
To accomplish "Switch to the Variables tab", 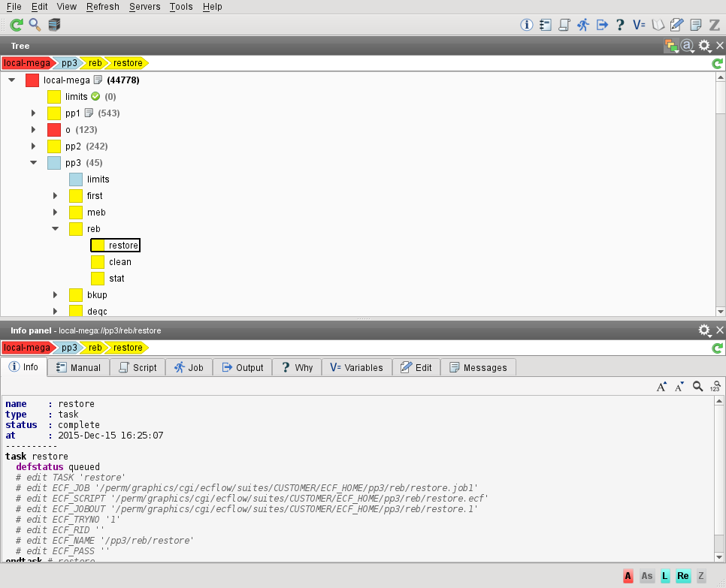I will click(357, 367).
